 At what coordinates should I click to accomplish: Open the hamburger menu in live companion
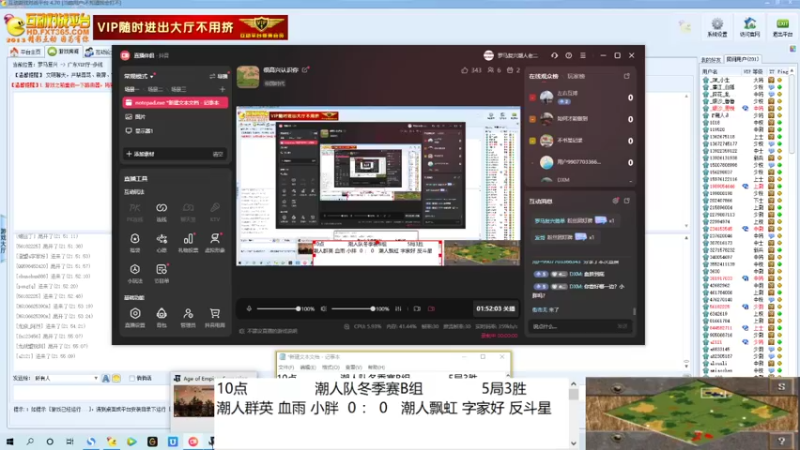583,55
